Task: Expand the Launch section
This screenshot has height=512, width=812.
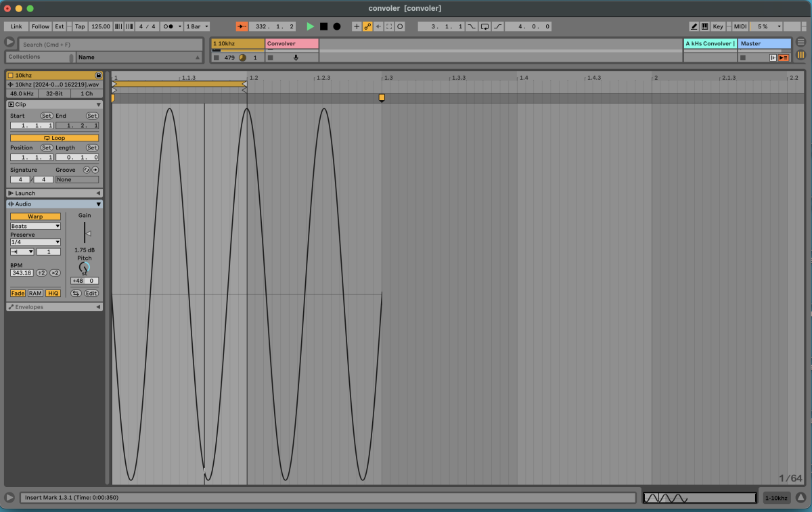Action: click(99, 193)
